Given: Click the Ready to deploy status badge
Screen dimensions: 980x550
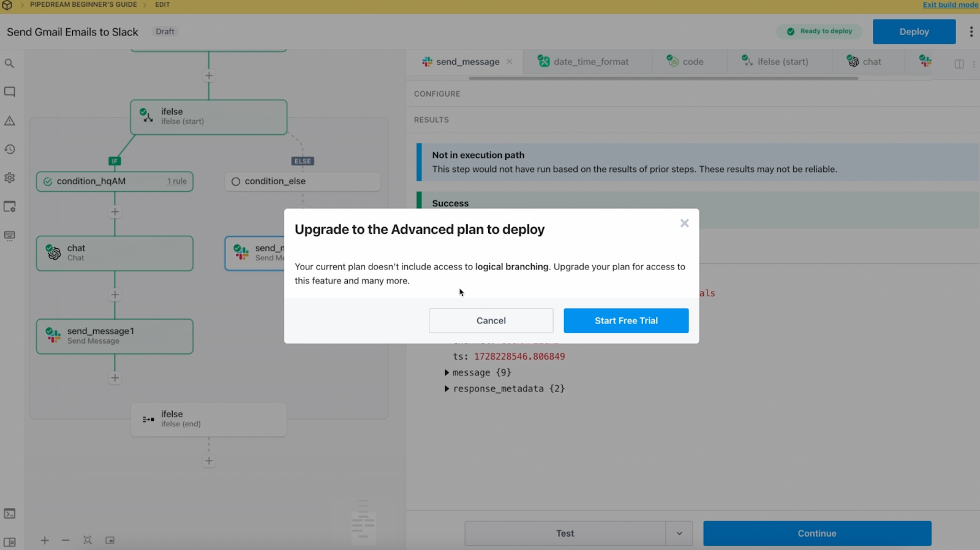Looking at the screenshot, I should (820, 31).
